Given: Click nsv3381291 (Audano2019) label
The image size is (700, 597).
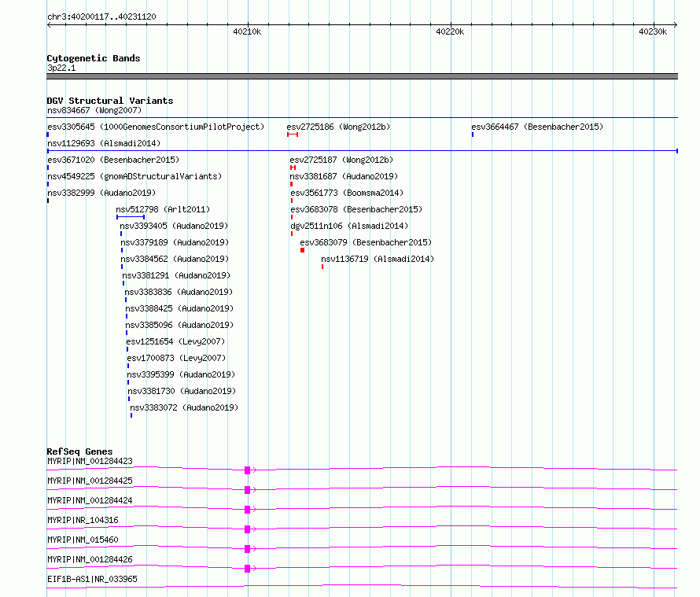Looking at the screenshot, I should click(176, 275).
